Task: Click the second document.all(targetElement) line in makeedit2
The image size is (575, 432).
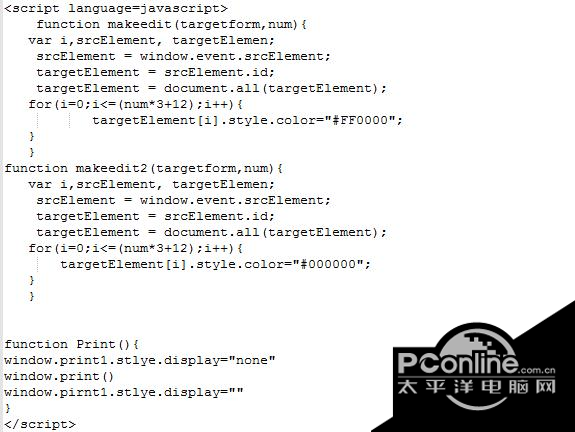Action: click(x=211, y=233)
